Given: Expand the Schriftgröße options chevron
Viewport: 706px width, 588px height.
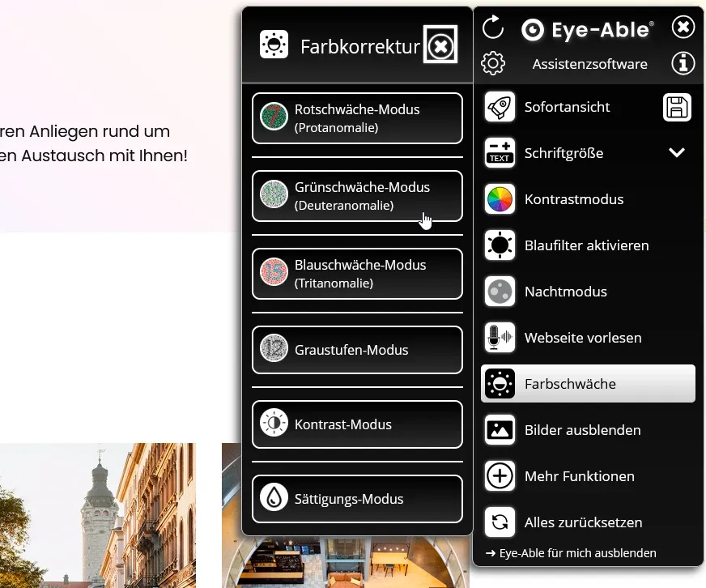Looking at the screenshot, I should (677, 152).
